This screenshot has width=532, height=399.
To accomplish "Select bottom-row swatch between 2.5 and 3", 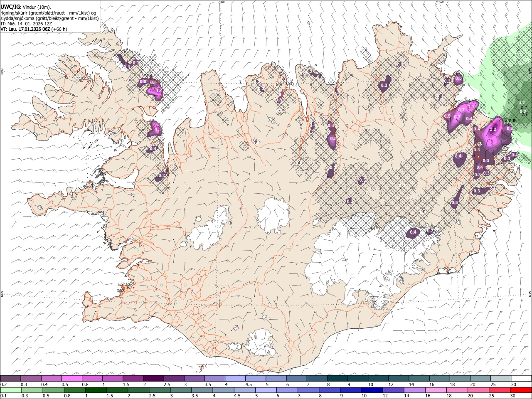I will (160, 390).
